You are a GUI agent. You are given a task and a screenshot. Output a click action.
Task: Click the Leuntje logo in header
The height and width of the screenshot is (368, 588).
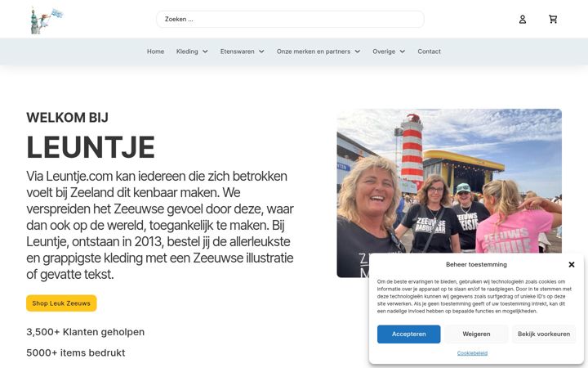click(46, 20)
